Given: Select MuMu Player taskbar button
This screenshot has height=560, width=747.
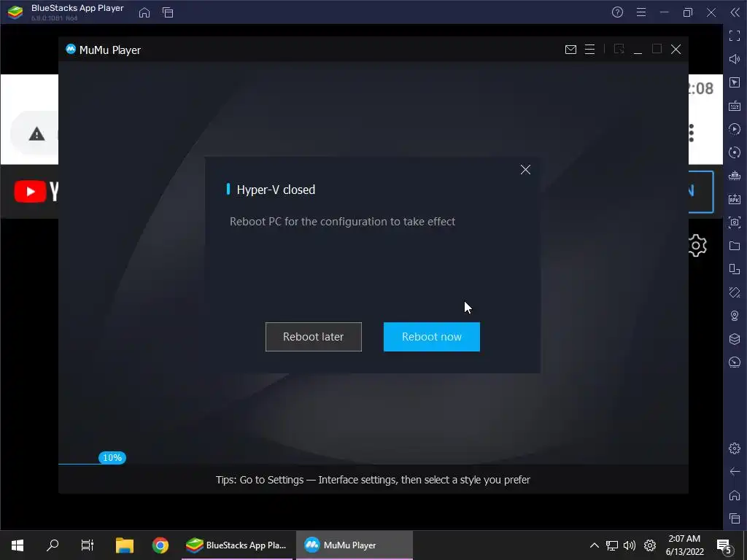Looking at the screenshot, I should click(x=354, y=545).
